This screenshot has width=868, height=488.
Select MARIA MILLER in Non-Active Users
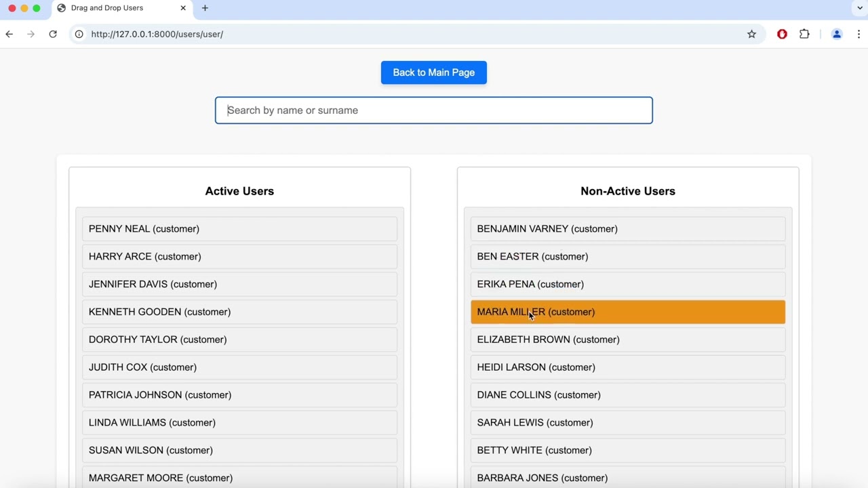627,312
